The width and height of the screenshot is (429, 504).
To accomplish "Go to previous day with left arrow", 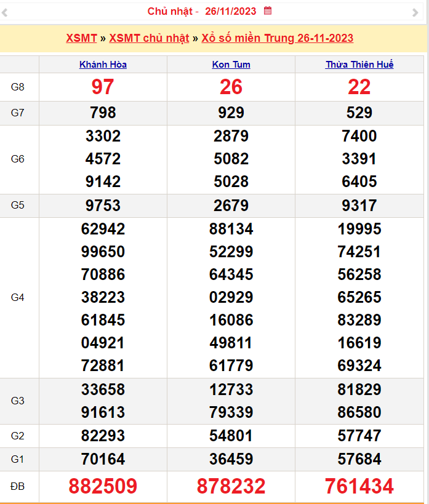I will pyautogui.click(x=4, y=12).
